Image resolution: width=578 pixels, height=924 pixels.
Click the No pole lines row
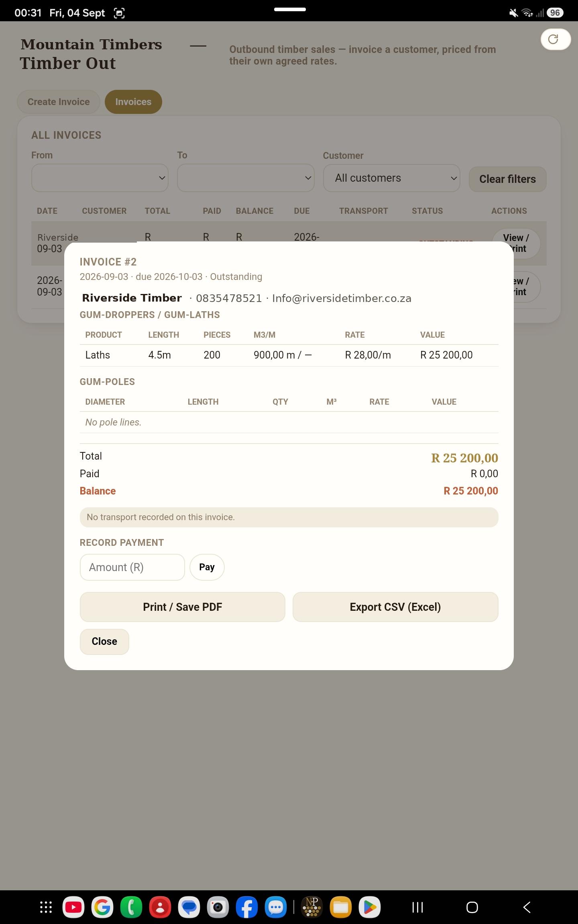(289, 422)
